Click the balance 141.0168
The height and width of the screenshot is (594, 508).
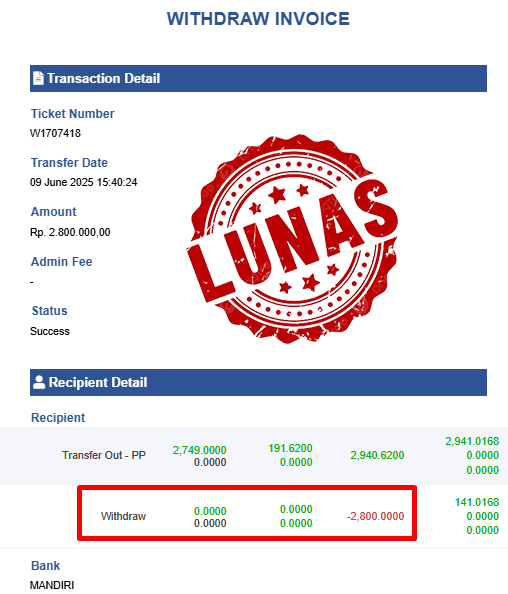click(477, 502)
